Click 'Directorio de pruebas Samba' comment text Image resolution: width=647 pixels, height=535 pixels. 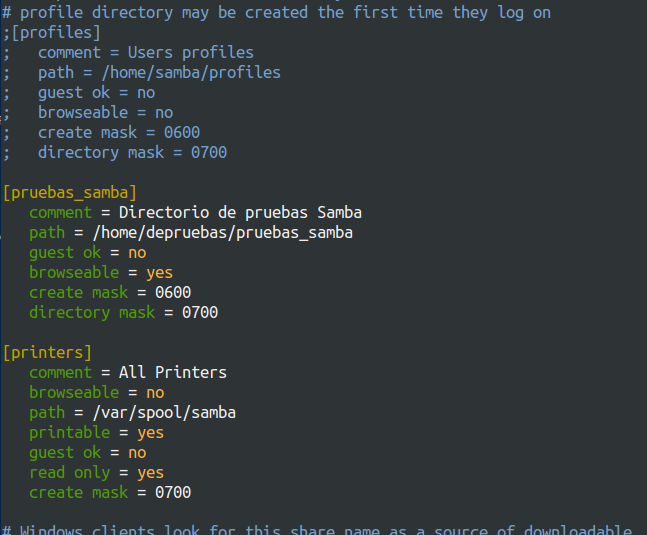[x=240, y=213]
